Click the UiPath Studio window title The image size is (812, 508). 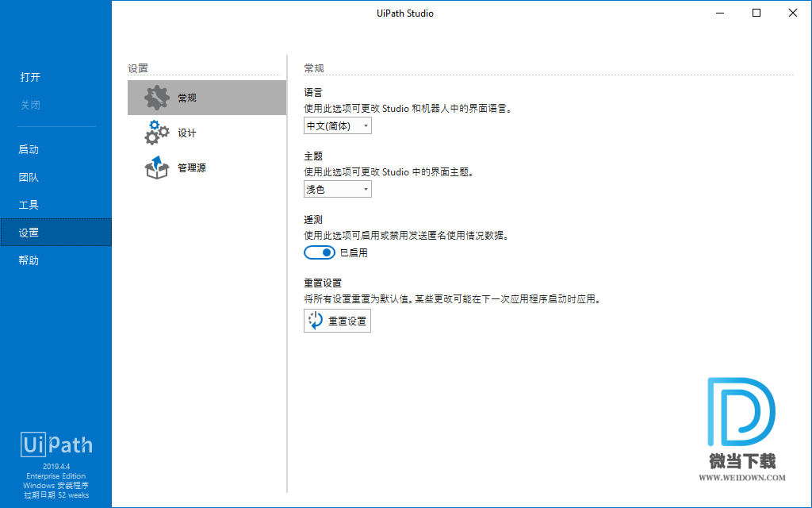point(405,13)
